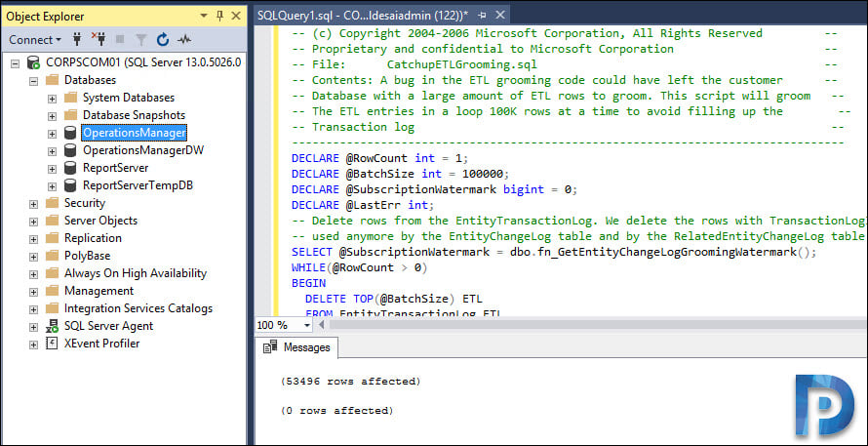Viewport: 868px width, 446px height.
Task: Expand the OperationsManager database
Action: coord(52,134)
